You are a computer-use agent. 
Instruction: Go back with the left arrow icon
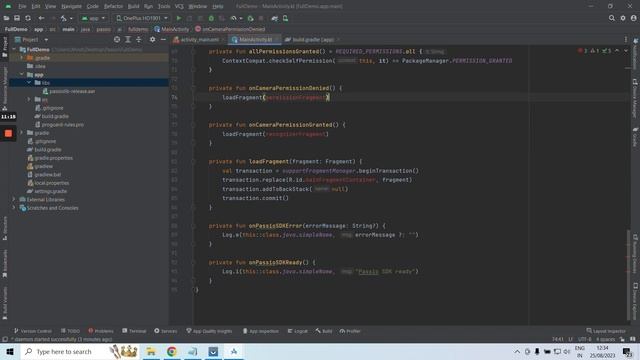tap(41, 18)
